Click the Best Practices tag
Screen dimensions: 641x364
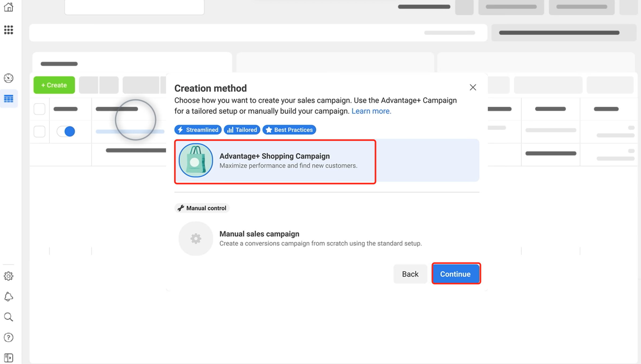(289, 130)
